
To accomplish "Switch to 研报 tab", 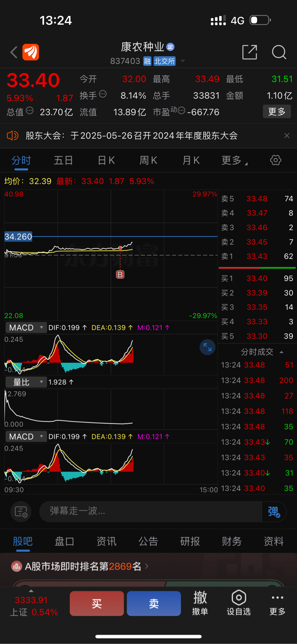I will [x=190, y=541].
